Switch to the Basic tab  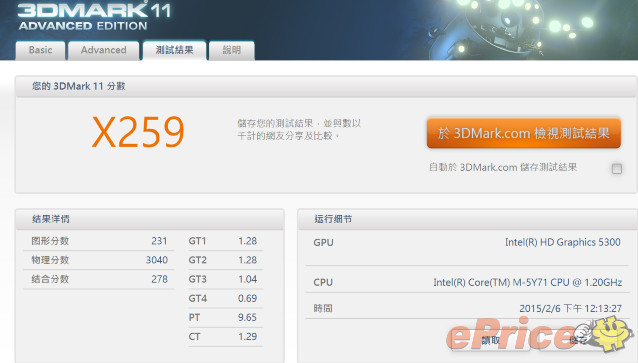(40, 50)
